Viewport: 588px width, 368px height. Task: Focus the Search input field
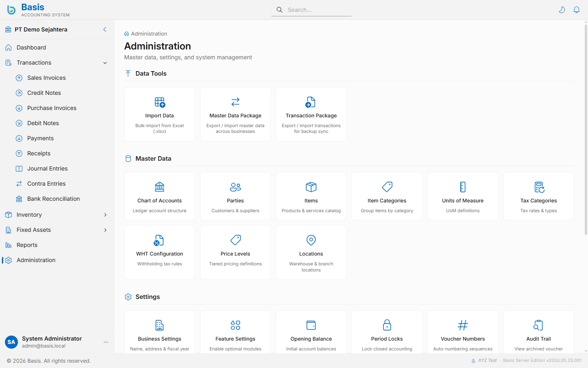tap(311, 10)
